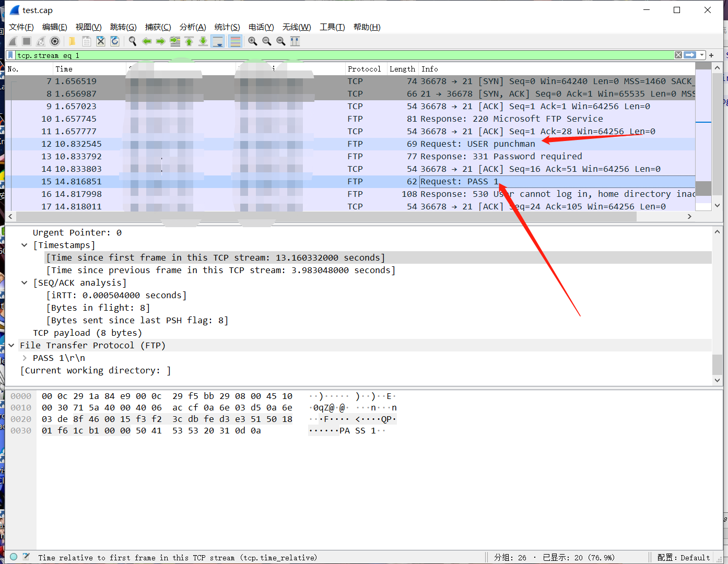
Task: Jump to the first packet icon
Action: tap(189, 41)
